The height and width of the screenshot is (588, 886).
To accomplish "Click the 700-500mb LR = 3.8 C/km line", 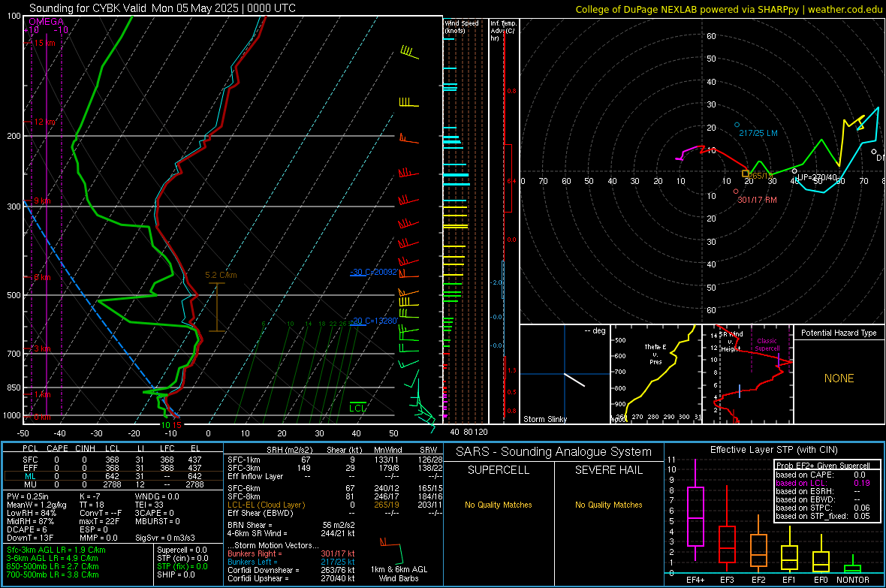I will click(53, 574).
